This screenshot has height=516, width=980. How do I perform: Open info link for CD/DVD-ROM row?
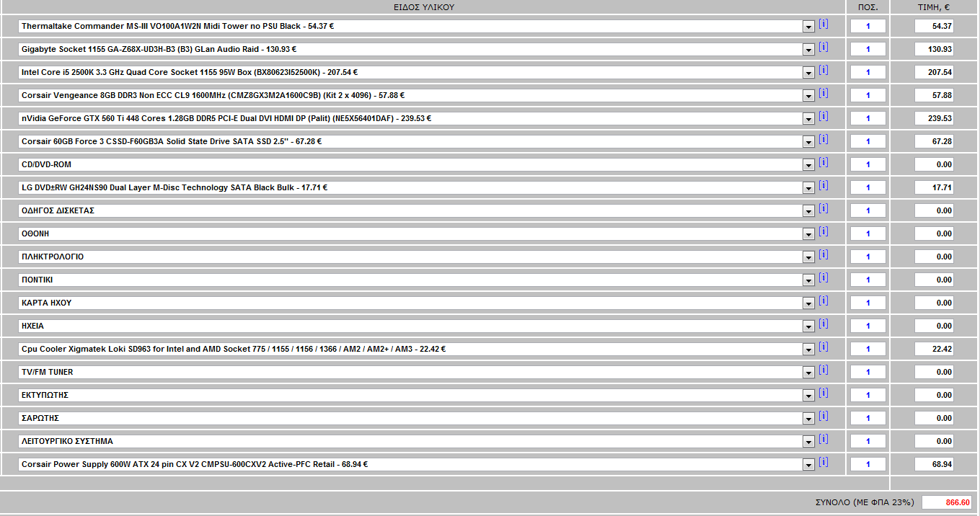point(824,162)
